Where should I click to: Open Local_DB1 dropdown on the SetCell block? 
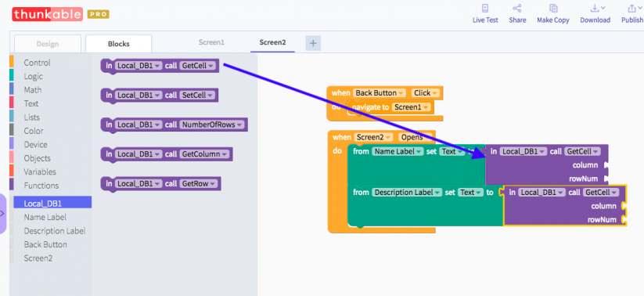[x=139, y=95]
